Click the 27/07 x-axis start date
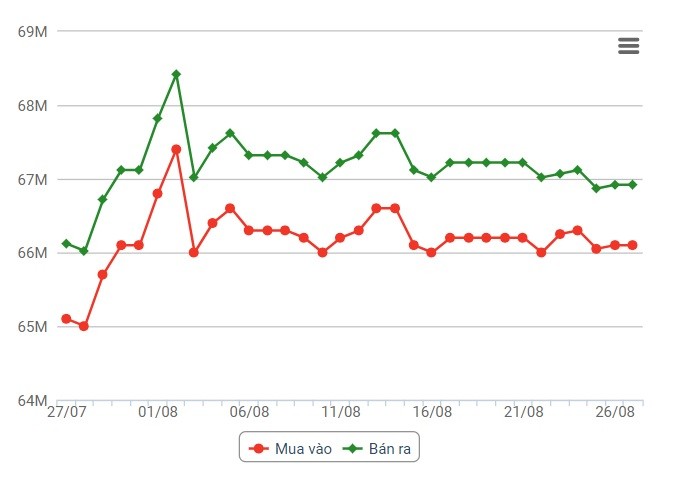 coord(66,412)
